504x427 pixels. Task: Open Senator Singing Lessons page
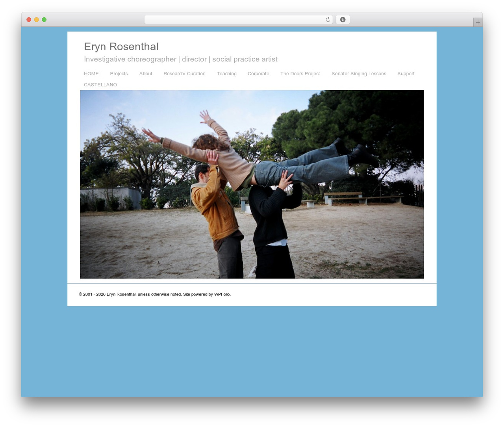tap(359, 74)
